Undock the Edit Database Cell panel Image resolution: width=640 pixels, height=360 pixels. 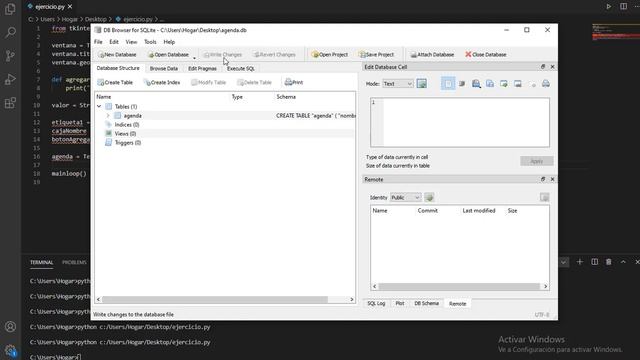[x=543, y=67]
